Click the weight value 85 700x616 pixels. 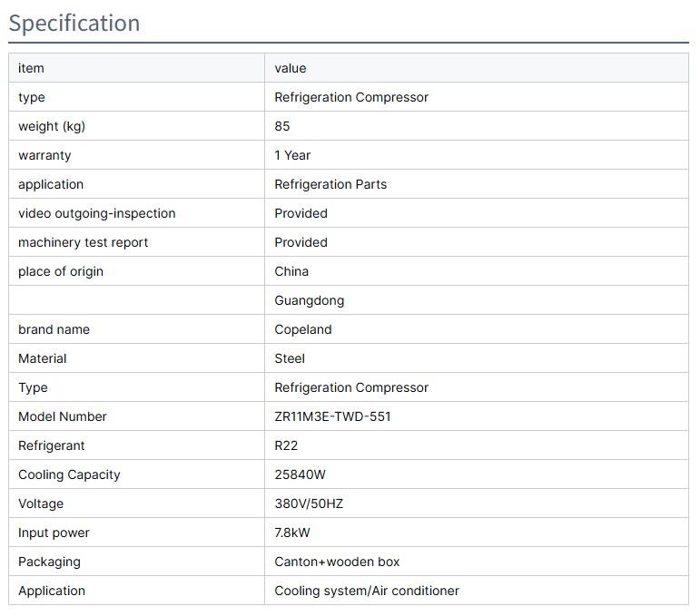pyautogui.click(x=282, y=126)
